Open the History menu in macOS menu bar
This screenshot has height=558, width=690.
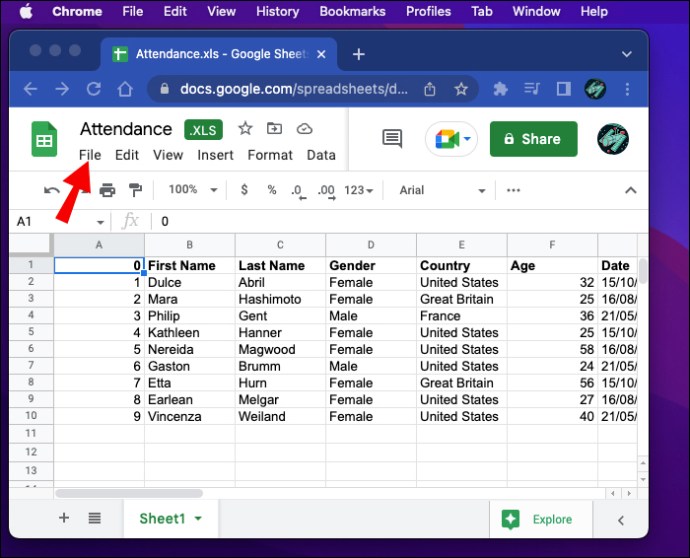coord(278,11)
